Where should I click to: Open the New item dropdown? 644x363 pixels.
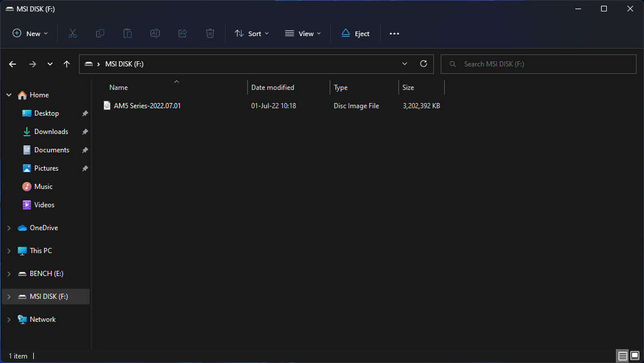pyautogui.click(x=30, y=34)
